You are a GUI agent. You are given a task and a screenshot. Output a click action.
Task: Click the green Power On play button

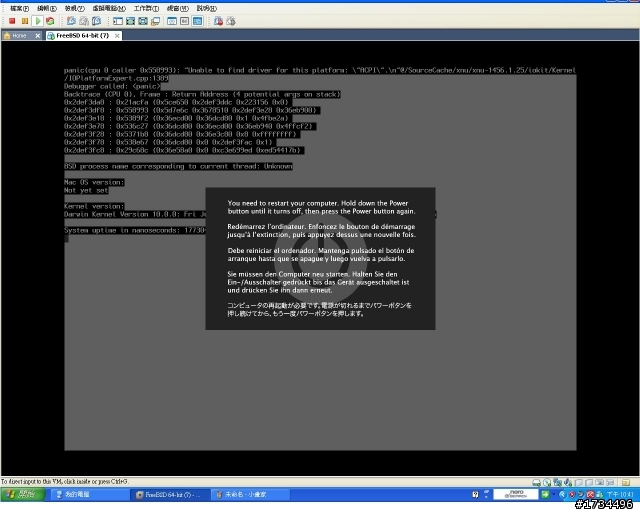coord(38,21)
